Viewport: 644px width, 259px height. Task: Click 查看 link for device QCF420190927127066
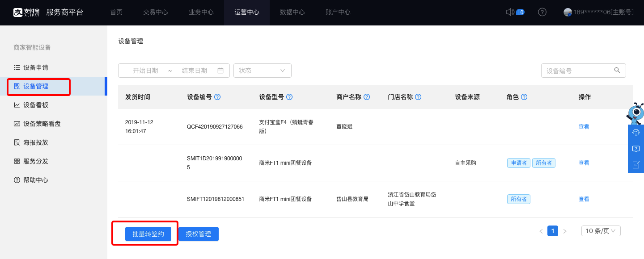[x=584, y=127]
